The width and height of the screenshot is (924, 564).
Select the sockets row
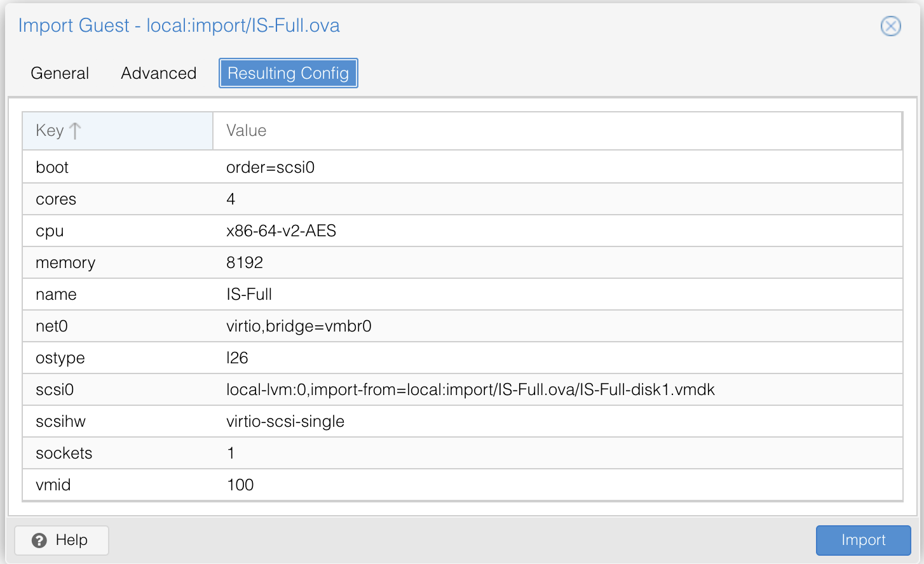(x=463, y=453)
